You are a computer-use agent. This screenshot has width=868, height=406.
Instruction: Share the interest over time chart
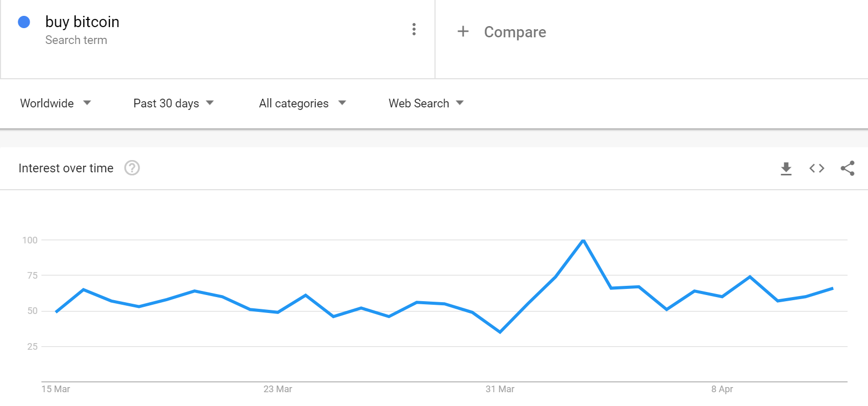coord(848,168)
